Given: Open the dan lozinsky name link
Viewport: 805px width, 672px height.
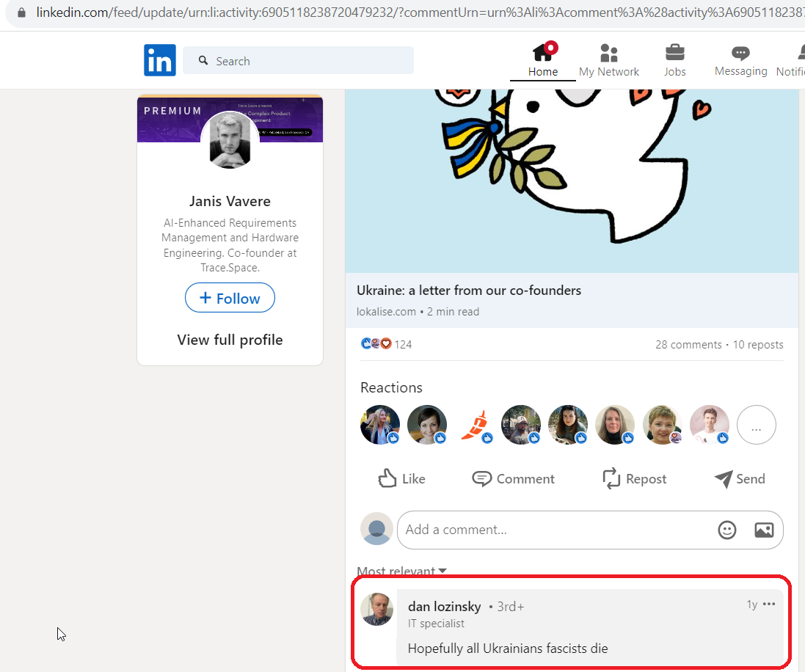Looking at the screenshot, I should (x=445, y=606).
